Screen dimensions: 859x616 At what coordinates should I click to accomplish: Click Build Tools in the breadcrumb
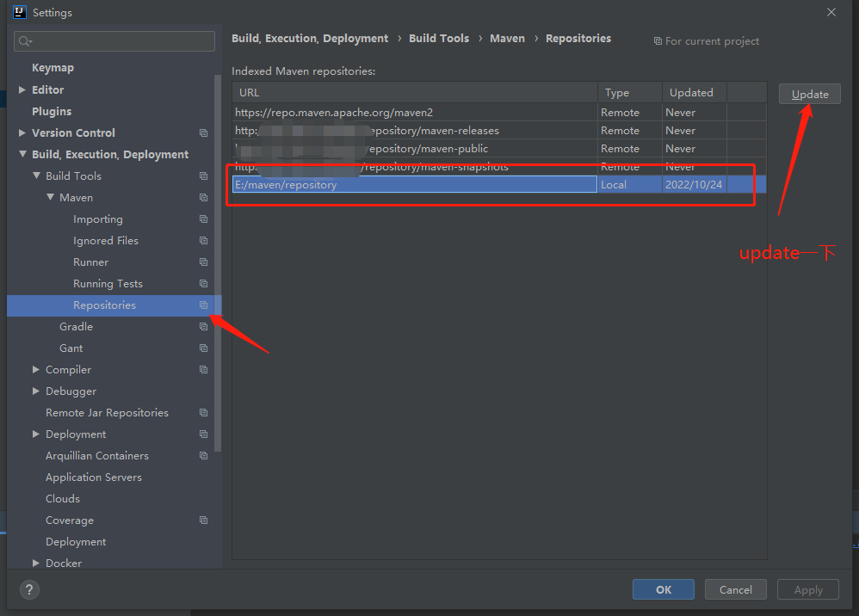[439, 39]
